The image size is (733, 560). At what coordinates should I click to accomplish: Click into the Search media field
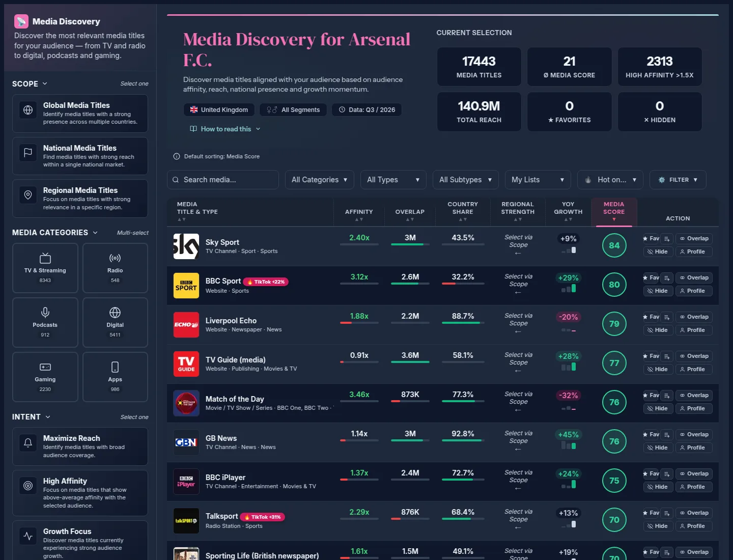click(x=223, y=180)
